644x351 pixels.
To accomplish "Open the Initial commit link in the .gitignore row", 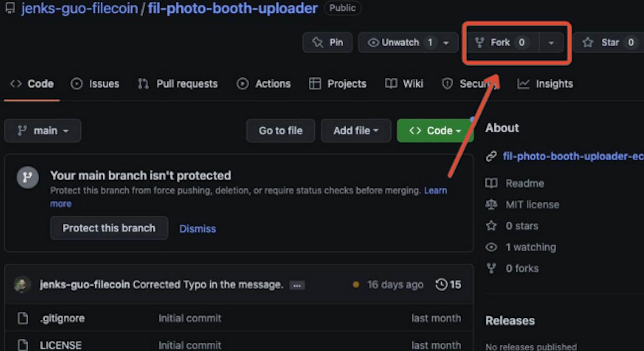I will [190, 318].
